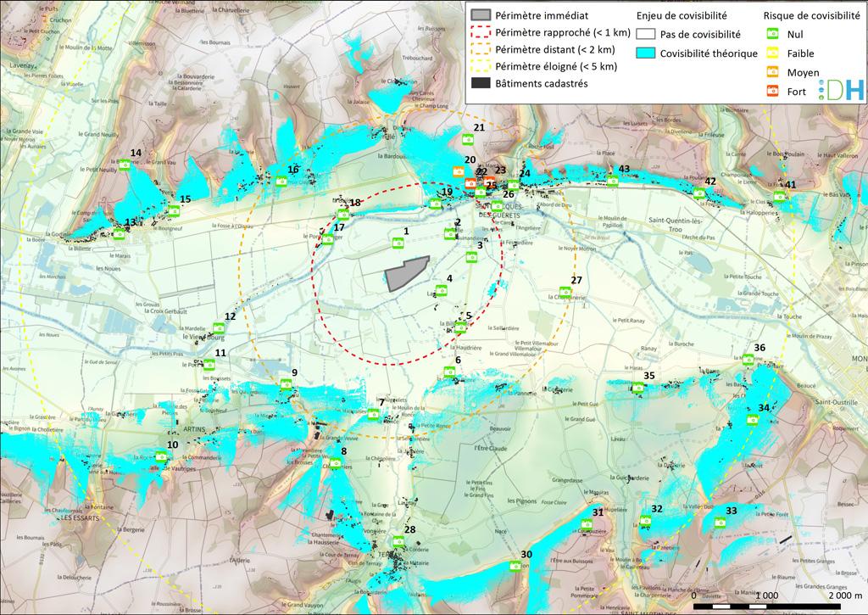Select camera marker 13

click(x=119, y=234)
